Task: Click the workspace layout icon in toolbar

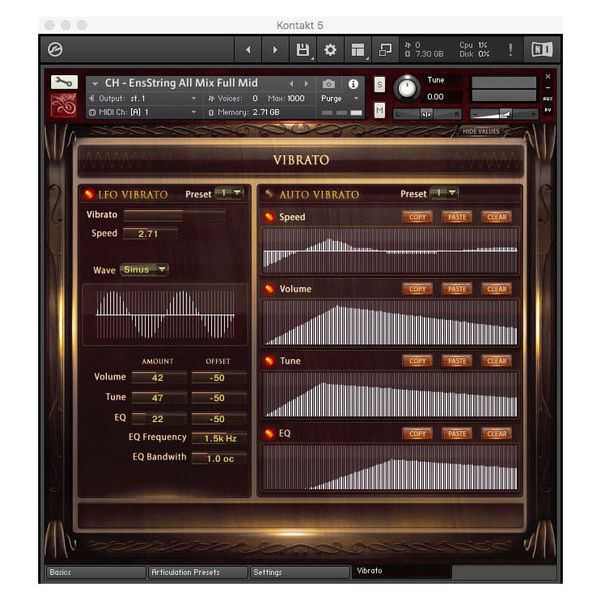Action: pyautogui.click(x=358, y=49)
